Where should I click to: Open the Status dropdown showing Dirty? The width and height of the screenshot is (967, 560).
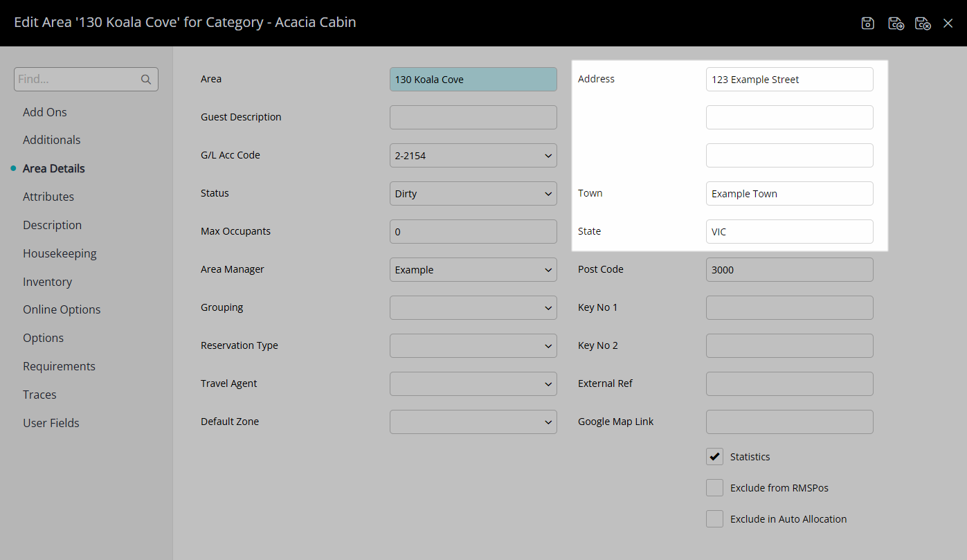pos(473,194)
